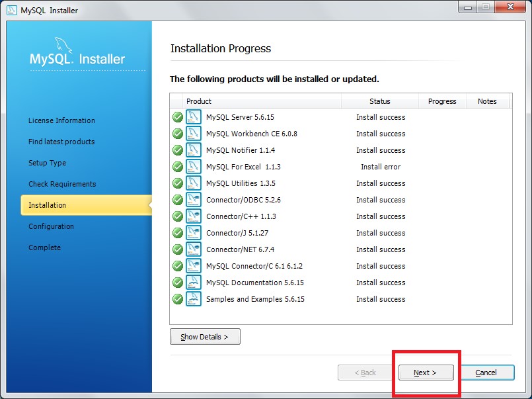Go to the Complete step
Screen dimensions: 532x399
point(44,247)
